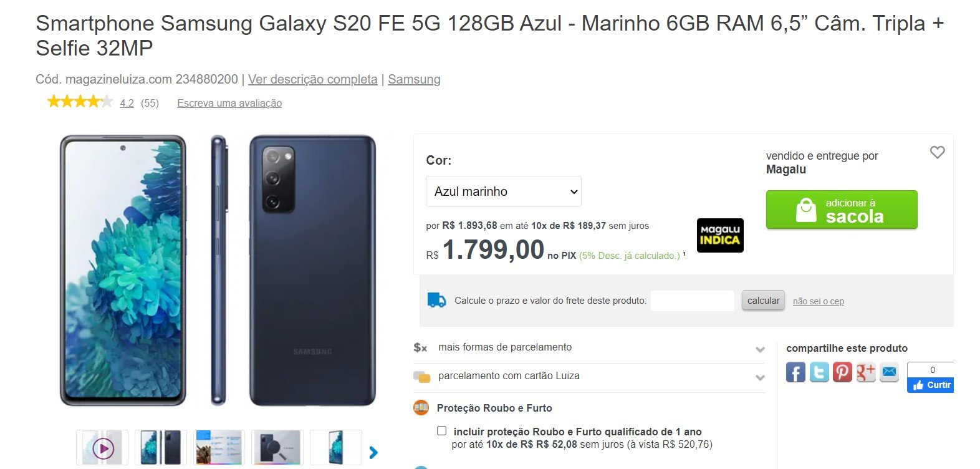Click adicionar à sacola button

[842, 210]
